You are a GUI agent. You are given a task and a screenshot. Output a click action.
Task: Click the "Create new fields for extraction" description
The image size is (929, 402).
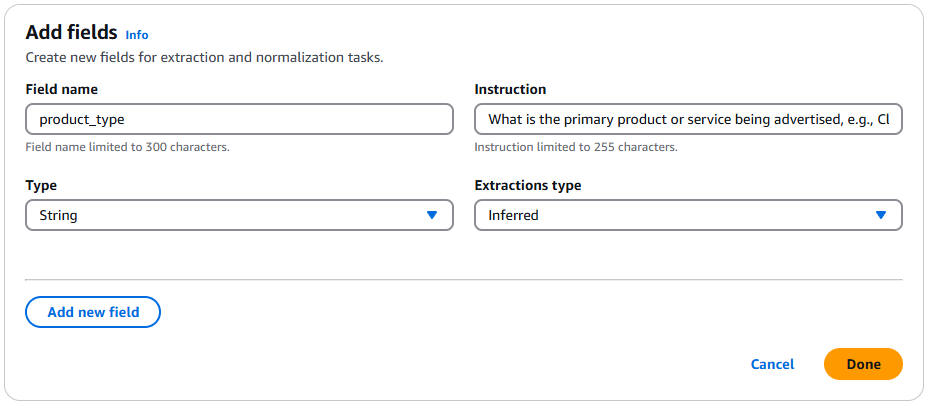point(204,58)
